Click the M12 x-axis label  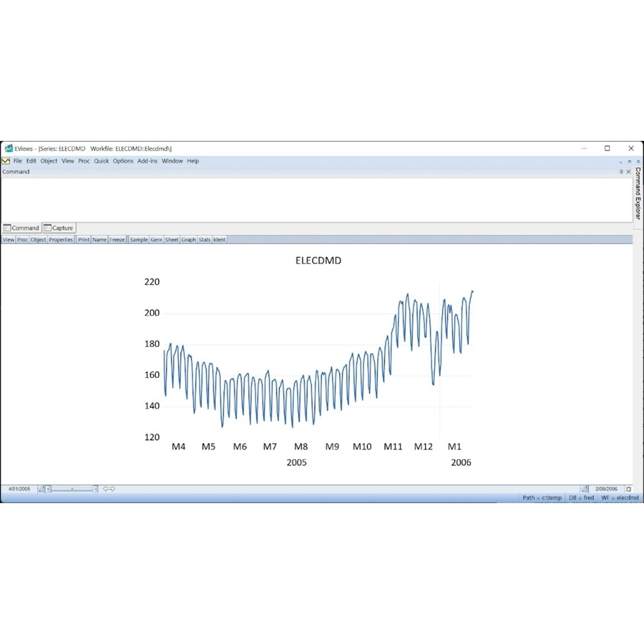coord(423,447)
